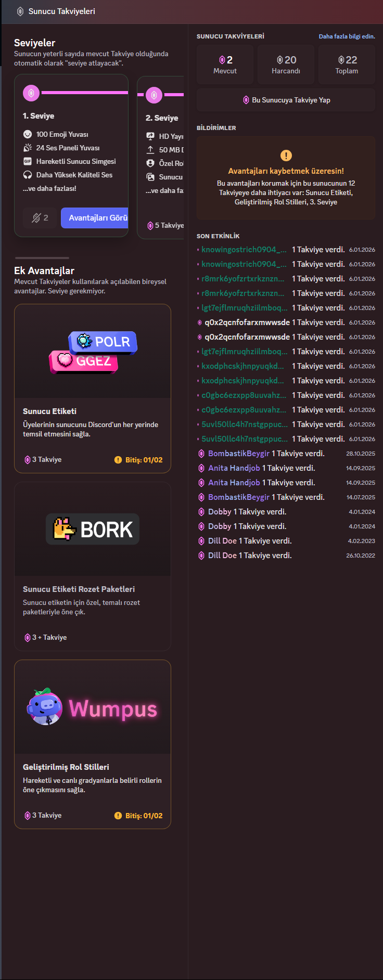Click the boost gem icon beside Sunucu Takviyeleri title
Viewport: 383px width, 980px height.
tap(20, 11)
